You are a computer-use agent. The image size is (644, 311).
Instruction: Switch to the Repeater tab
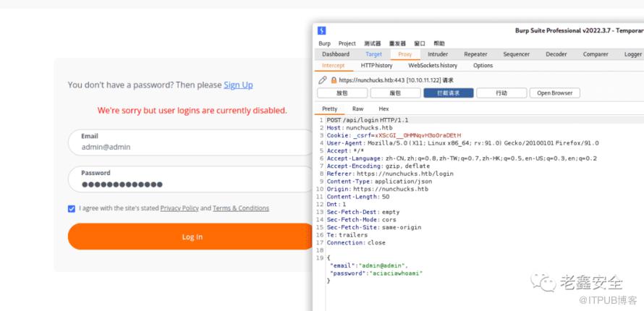tap(475, 54)
